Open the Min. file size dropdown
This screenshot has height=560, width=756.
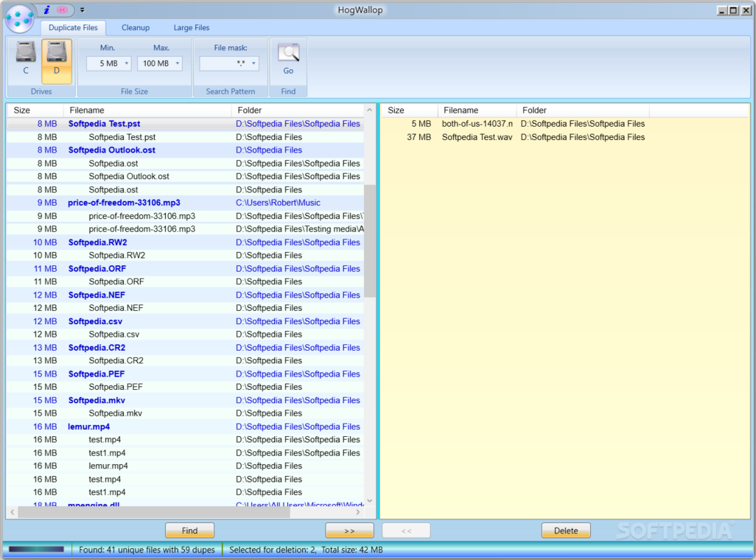point(127,64)
